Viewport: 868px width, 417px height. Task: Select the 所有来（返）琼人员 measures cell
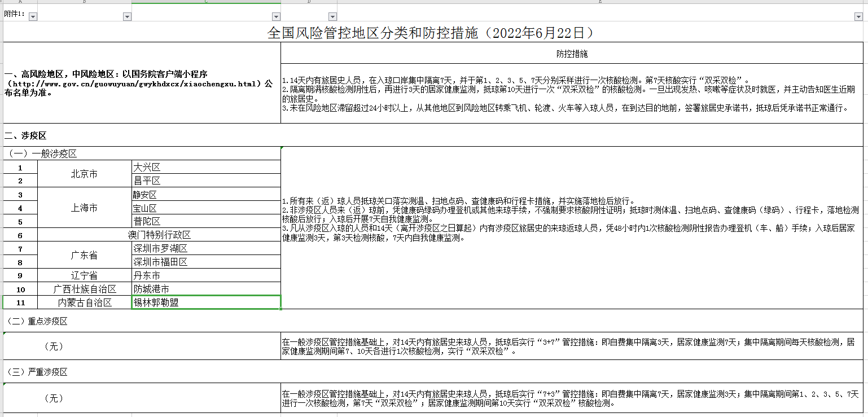tap(572, 228)
